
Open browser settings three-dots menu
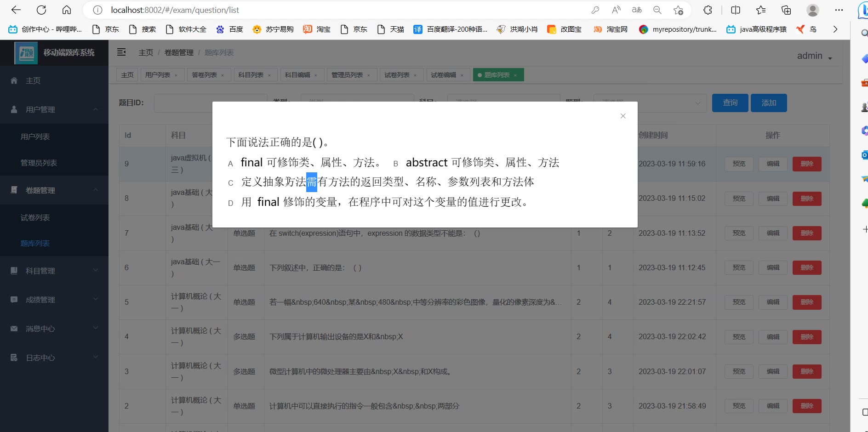pyautogui.click(x=839, y=10)
